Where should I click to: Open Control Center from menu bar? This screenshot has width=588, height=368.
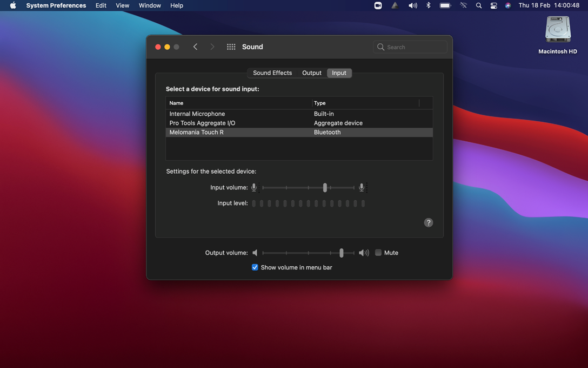(493, 5)
